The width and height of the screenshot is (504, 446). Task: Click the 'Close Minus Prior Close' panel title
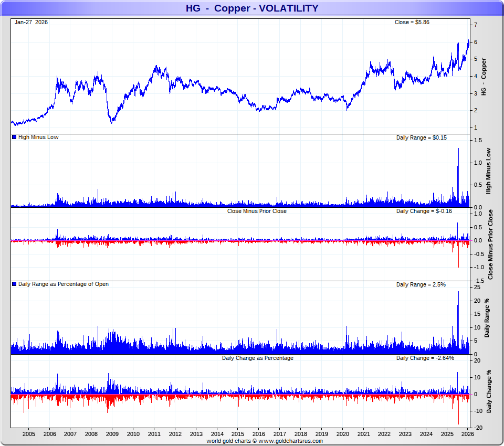(257, 211)
